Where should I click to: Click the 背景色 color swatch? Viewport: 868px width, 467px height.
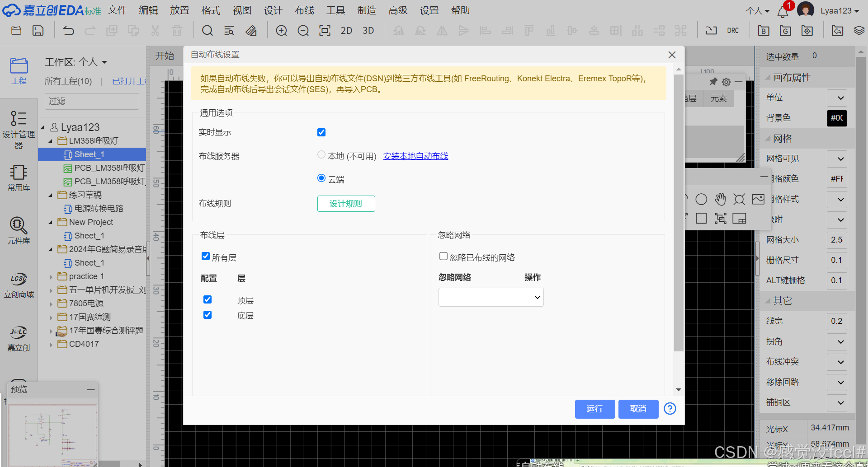tap(837, 118)
